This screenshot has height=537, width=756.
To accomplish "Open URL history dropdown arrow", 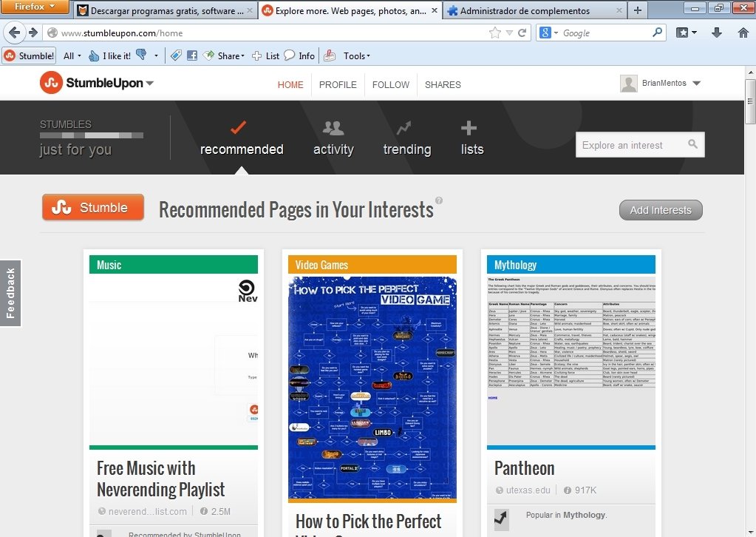I will click(x=509, y=33).
